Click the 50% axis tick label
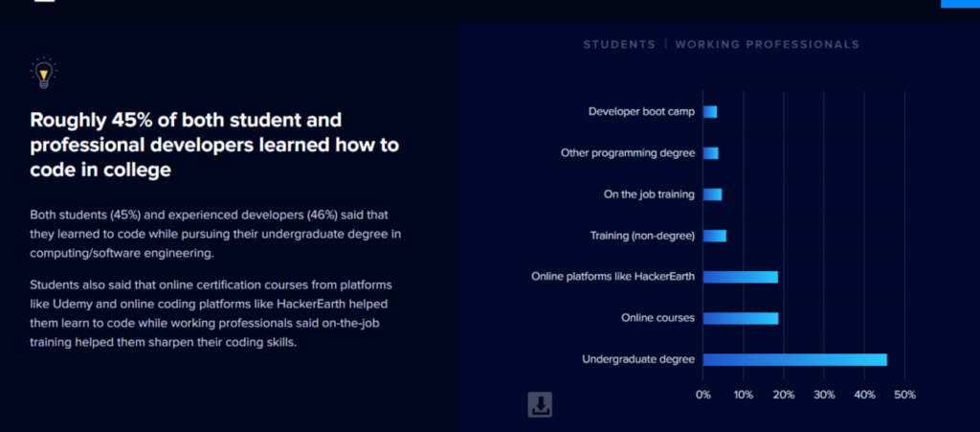The height and width of the screenshot is (432, 980). pyautogui.click(x=905, y=395)
